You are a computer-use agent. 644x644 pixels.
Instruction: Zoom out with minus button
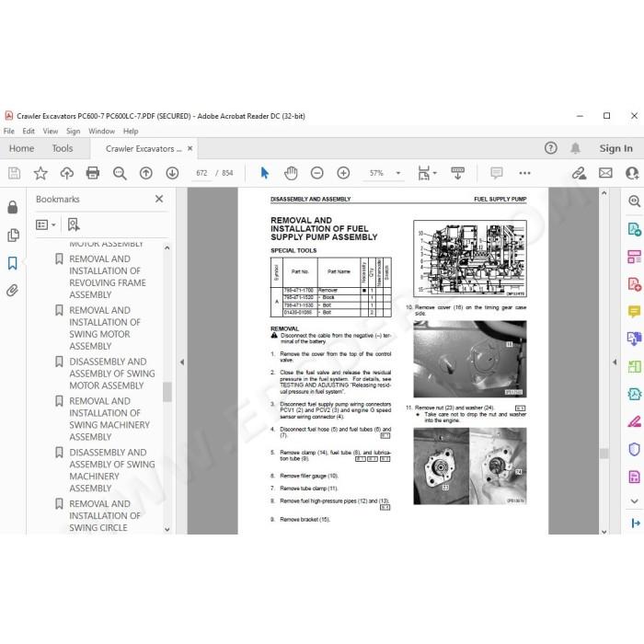tap(316, 173)
